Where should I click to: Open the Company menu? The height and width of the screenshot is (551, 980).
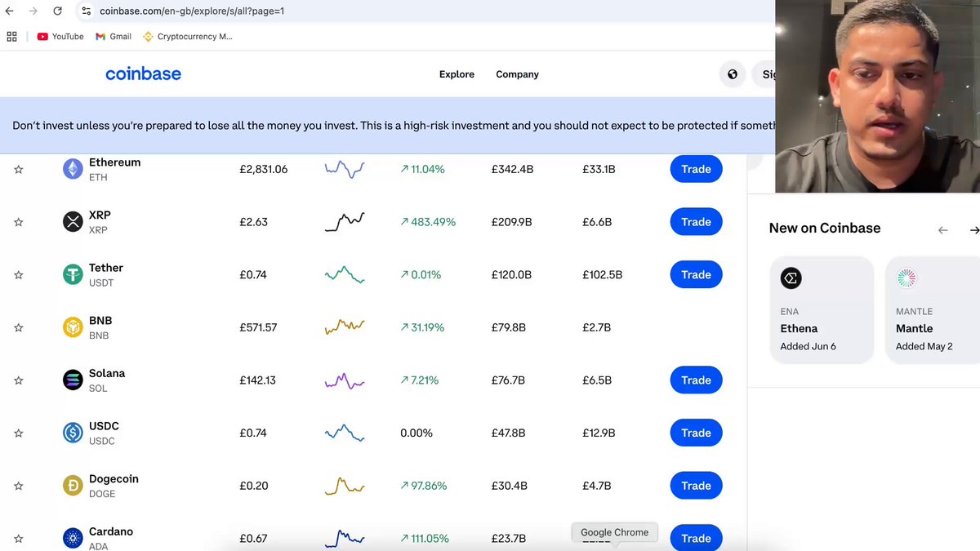pyautogui.click(x=517, y=74)
